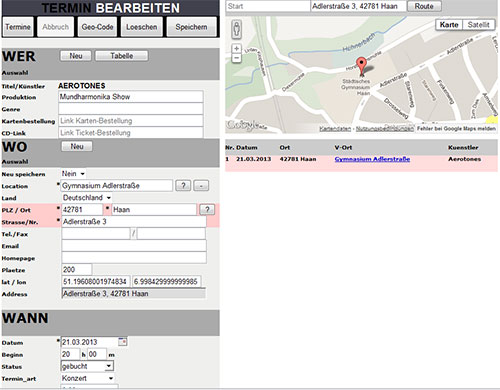Click the Strasse/Nr. field
The width and height of the screenshot is (500, 390).
tap(134, 222)
